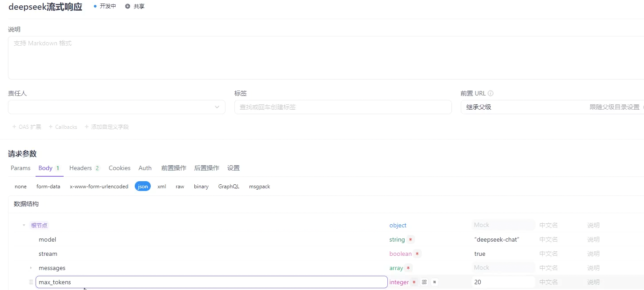Toggle nullable N icon for max_tokens
Image resolution: width=644 pixels, height=290 pixels.
pos(434,282)
